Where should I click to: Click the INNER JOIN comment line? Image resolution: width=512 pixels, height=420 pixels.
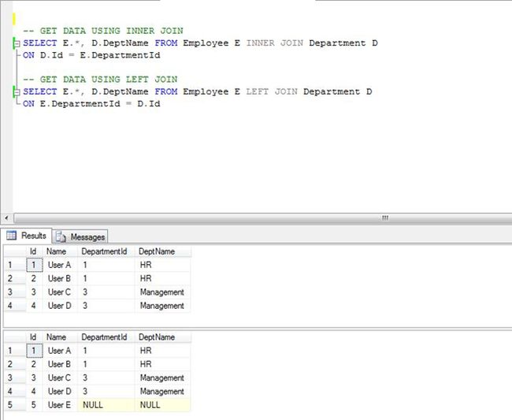click(x=103, y=31)
